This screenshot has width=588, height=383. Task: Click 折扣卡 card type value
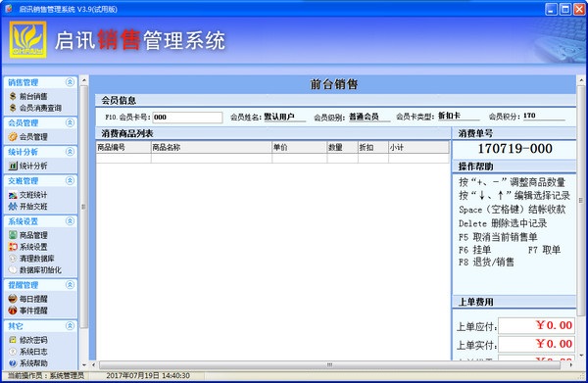tap(449, 116)
